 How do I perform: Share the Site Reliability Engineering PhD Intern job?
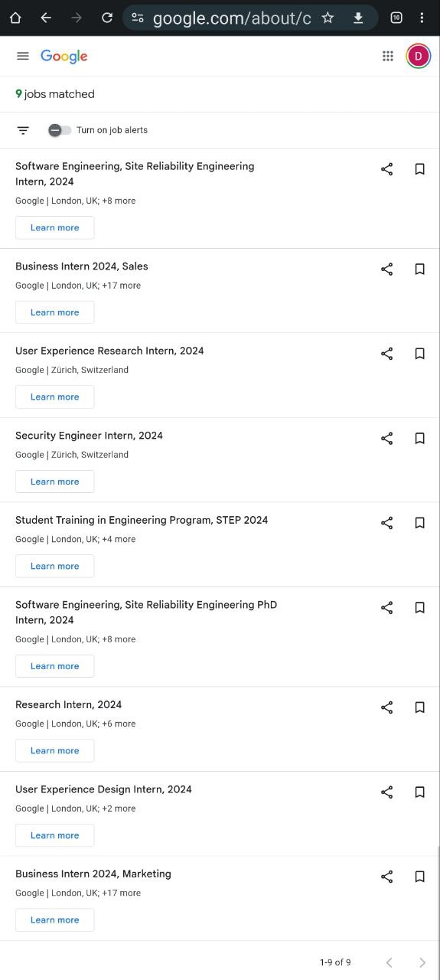tap(387, 608)
